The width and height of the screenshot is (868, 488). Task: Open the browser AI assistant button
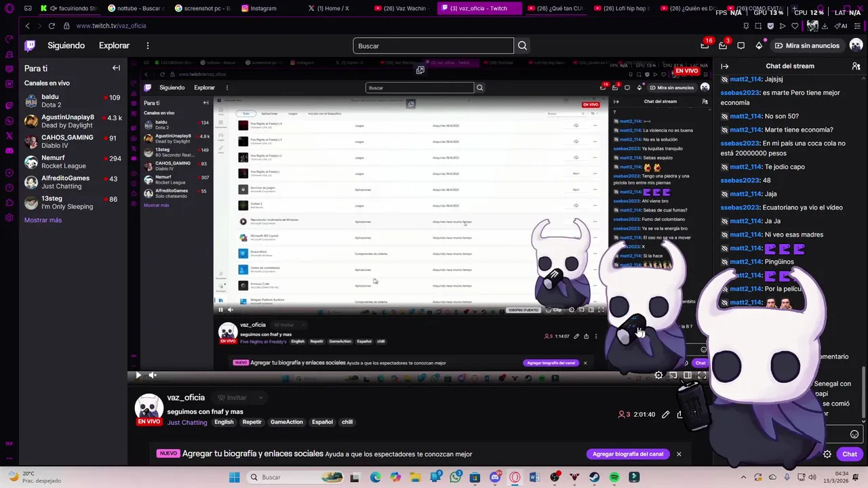(x=842, y=26)
